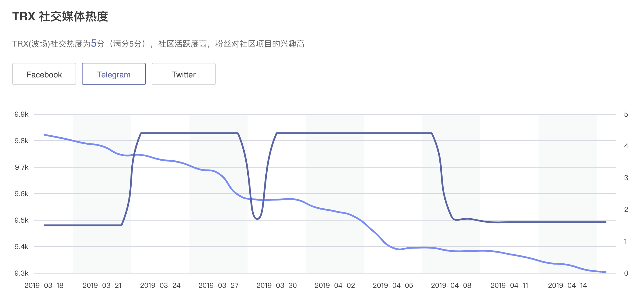Image resolution: width=644 pixels, height=305 pixels.
Task: Click the 2019-04-14 date label
Action: [x=568, y=286]
